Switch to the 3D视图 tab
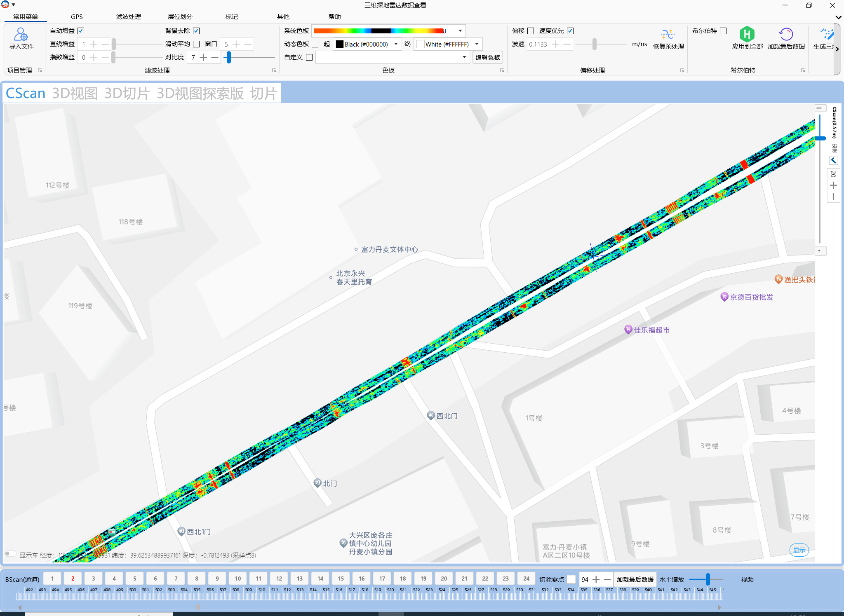This screenshot has width=844, height=616. pyautogui.click(x=75, y=94)
